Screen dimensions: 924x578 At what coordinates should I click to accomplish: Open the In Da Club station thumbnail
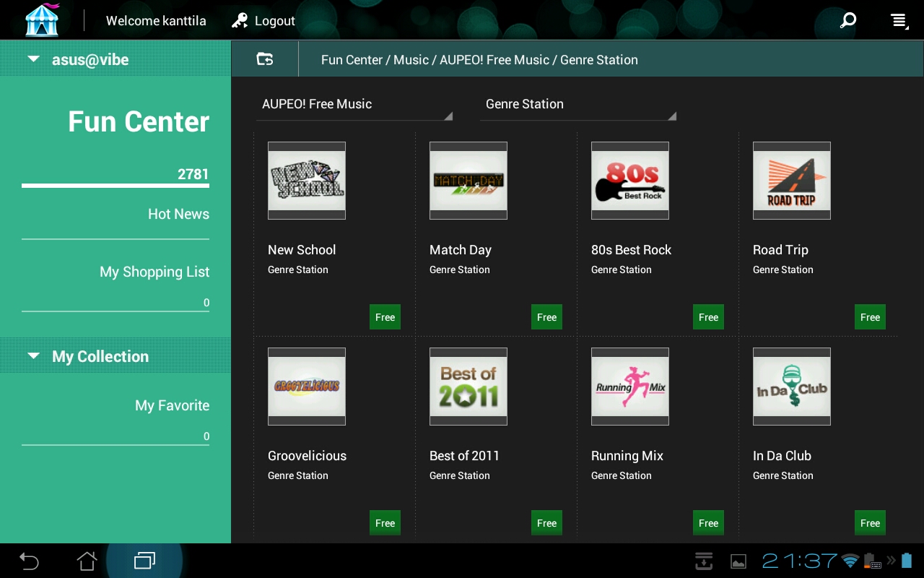792,387
